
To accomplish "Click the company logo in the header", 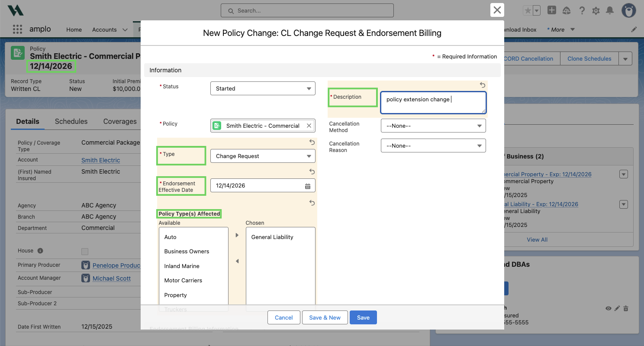I will [x=16, y=11].
